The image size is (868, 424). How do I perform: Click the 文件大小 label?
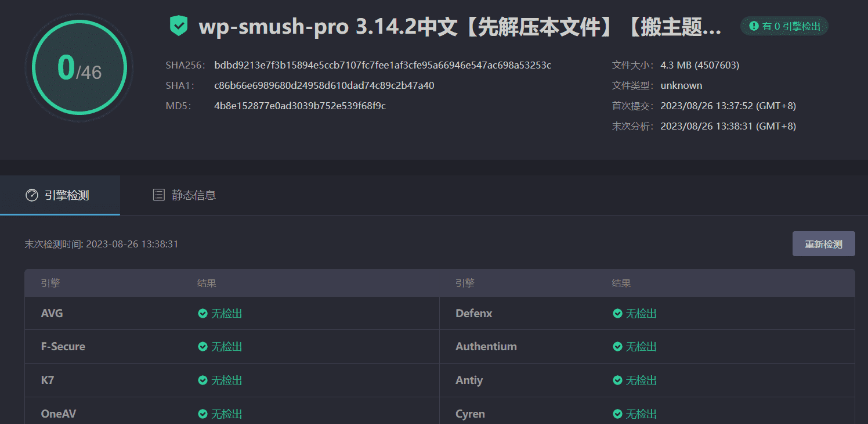[x=633, y=65]
